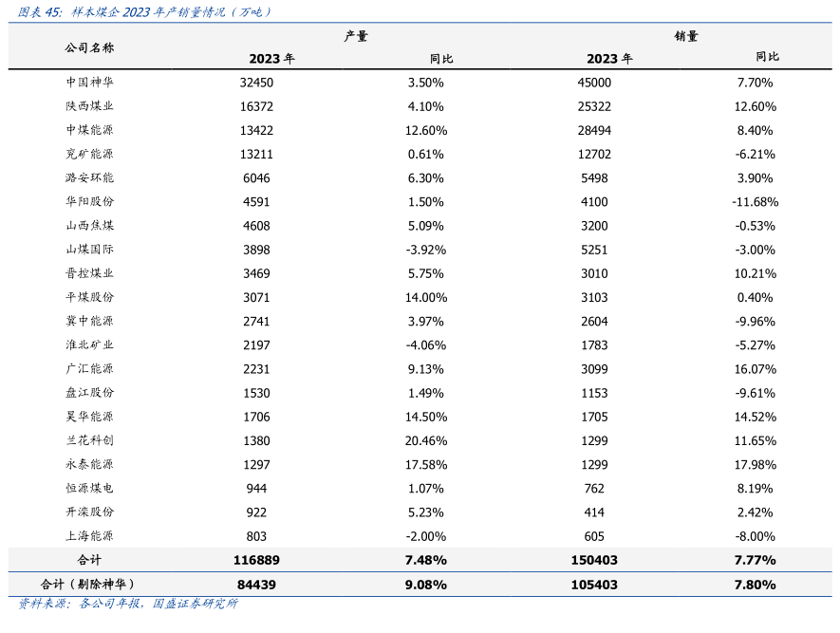Screen dimensions: 840x633
Task: Click 平煤股份 production growth 14.00%
Action: click(425, 297)
